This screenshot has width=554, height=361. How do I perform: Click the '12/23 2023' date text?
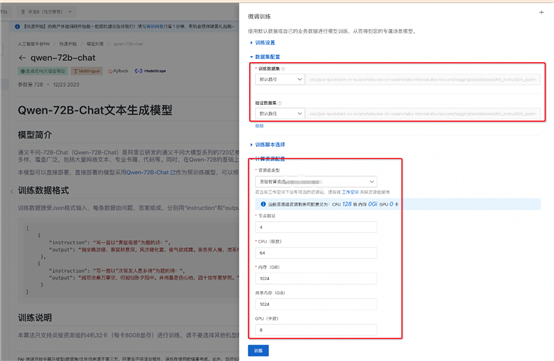(x=66, y=85)
